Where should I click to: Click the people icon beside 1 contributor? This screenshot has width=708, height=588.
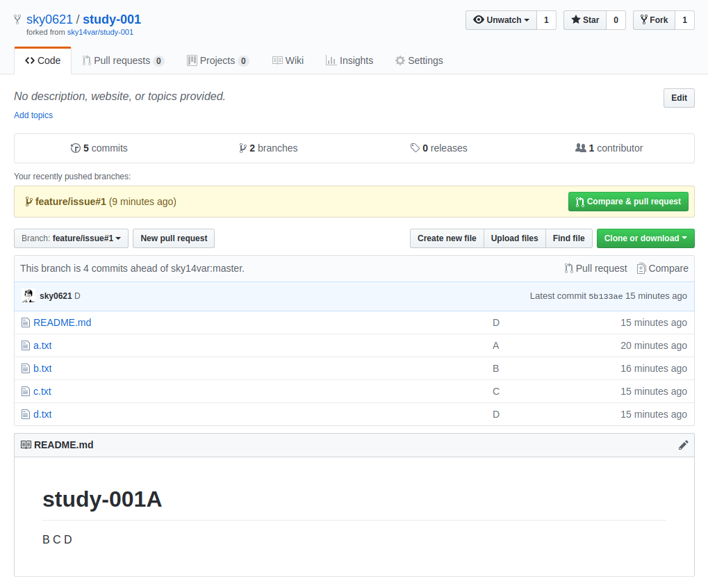pos(580,147)
